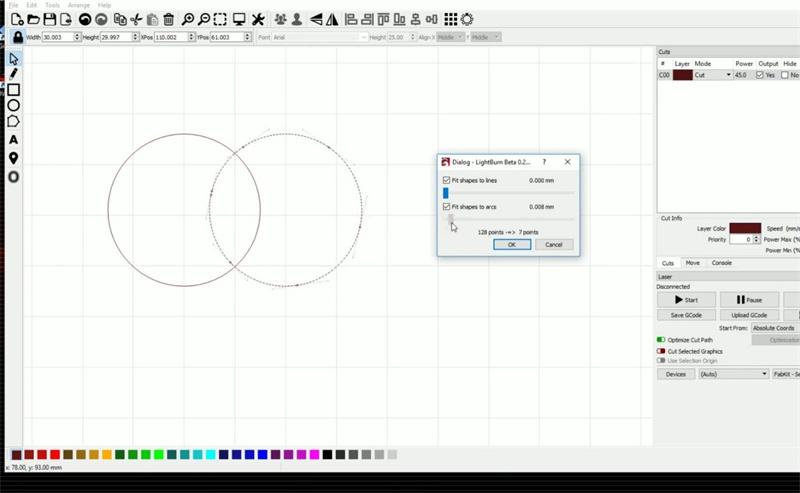This screenshot has width=800, height=493.
Task: Select the position marker pin tool
Action: (14, 158)
